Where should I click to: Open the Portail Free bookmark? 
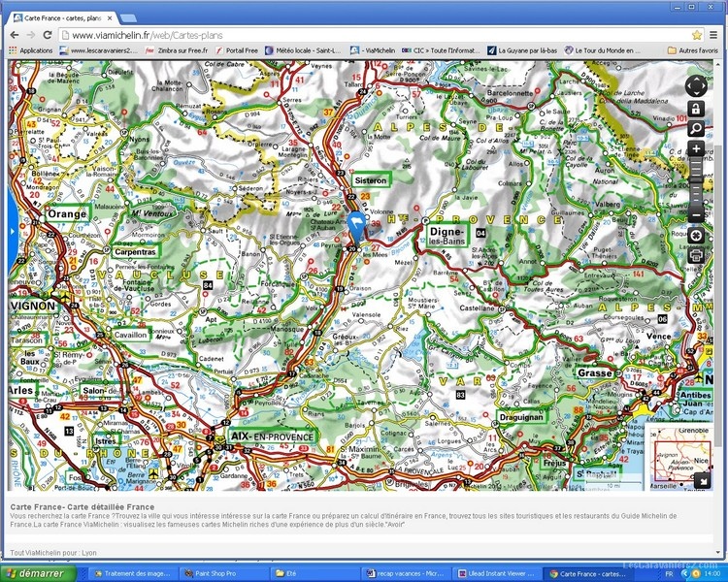pos(237,50)
